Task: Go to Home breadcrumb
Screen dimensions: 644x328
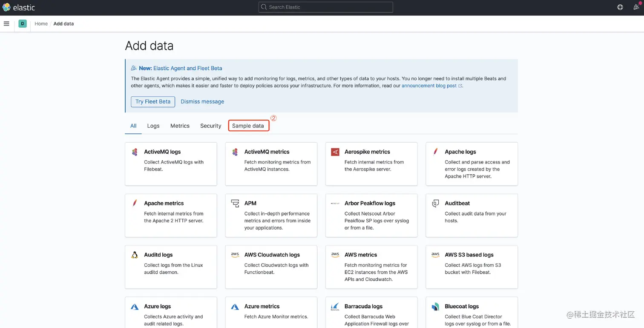Action: (x=41, y=24)
